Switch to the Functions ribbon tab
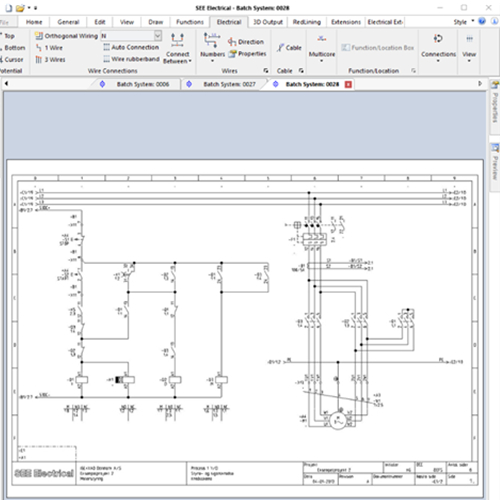 click(190, 22)
